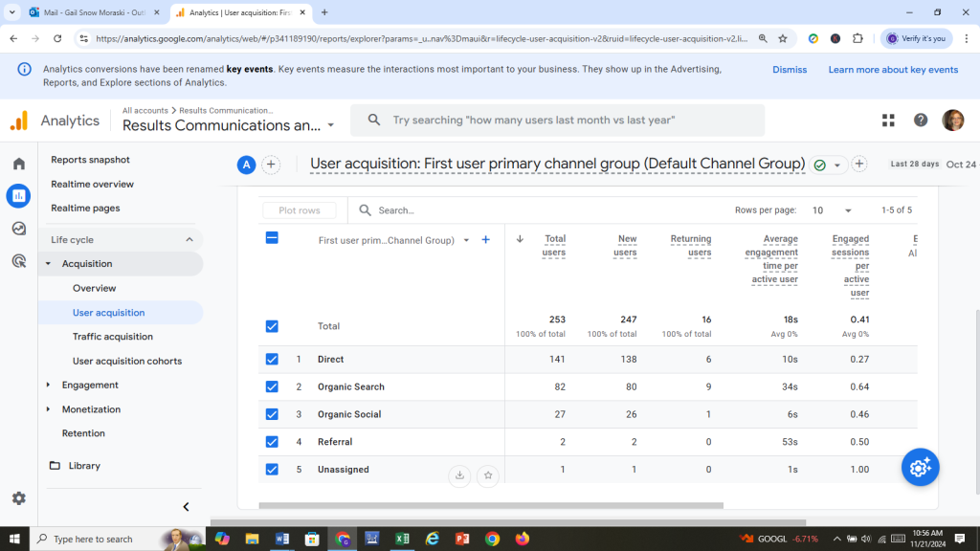Click the table horizontal scrollbar

tap(491, 505)
